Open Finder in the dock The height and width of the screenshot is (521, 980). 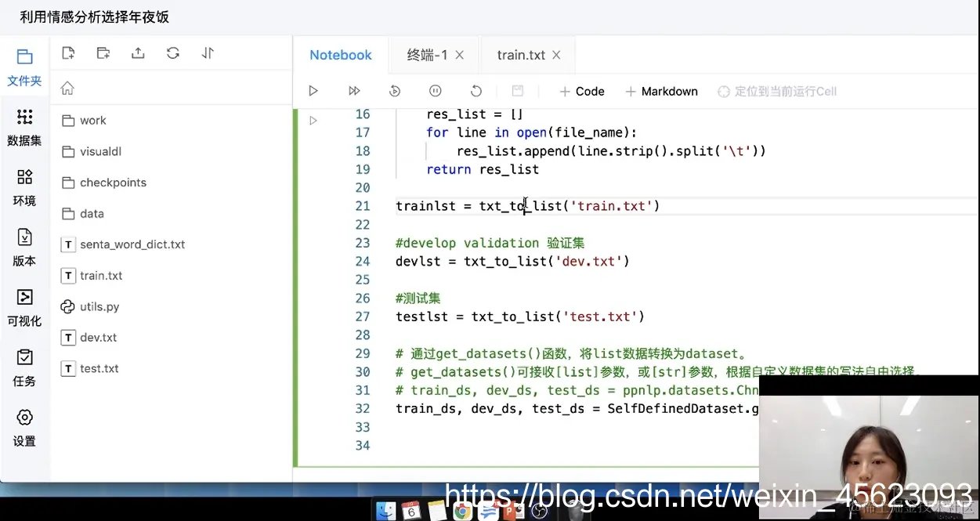coord(386,511)
